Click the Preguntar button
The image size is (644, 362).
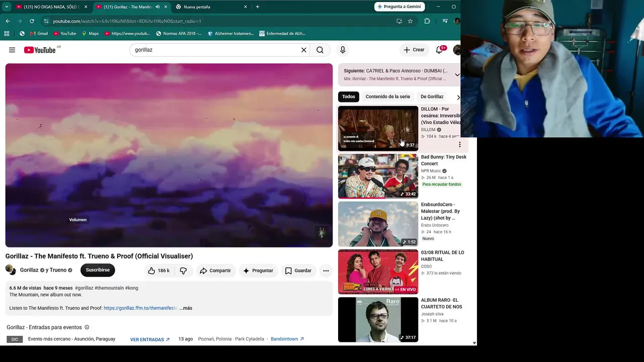click(258, 270)
